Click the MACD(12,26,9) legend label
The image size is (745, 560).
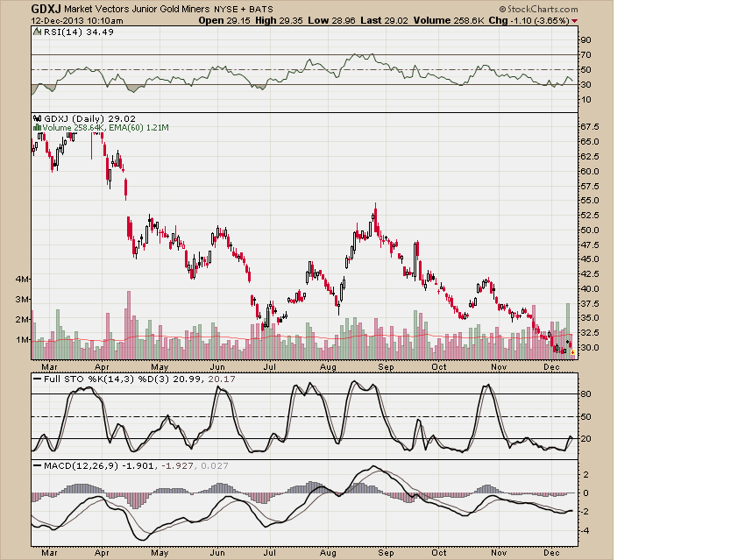(81, 466)
